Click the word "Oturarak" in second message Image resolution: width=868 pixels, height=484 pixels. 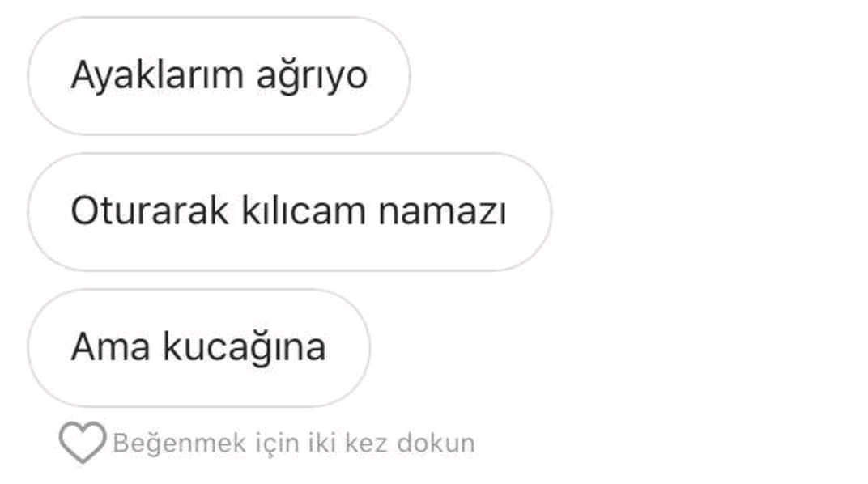click(x=150, y=210)
